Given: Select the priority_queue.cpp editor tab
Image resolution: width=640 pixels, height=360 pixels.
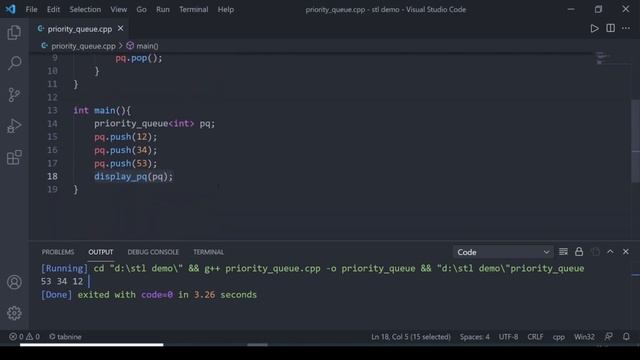Looking at the screenshot, I should [x=79, y=29].
